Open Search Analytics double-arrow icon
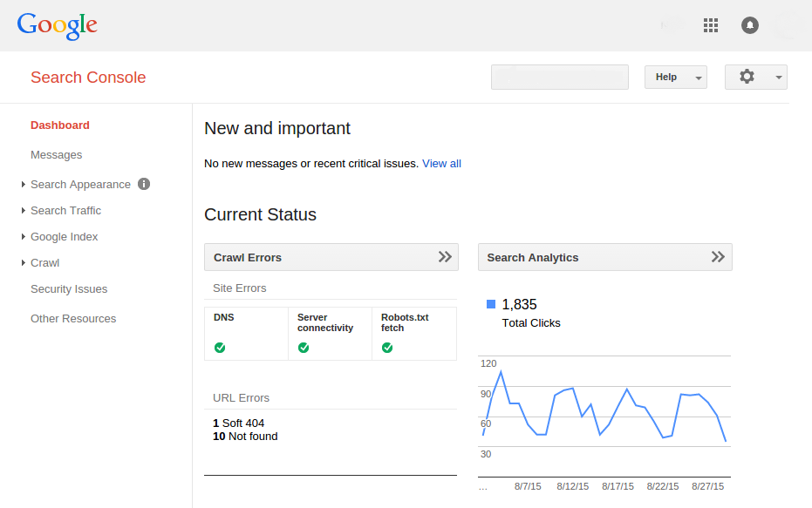Image resolution: width=812 pixels, height=508 pixels. (718, 257)
